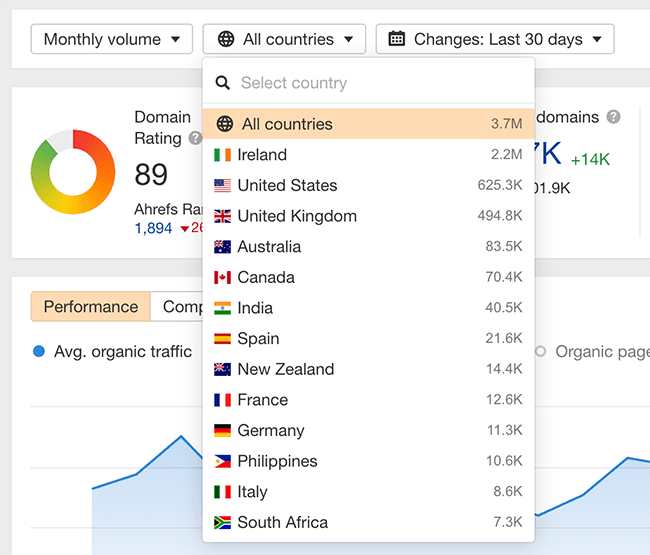Click the United States flag icon
The height and width of the screenshot is (555, 650).
223,186
